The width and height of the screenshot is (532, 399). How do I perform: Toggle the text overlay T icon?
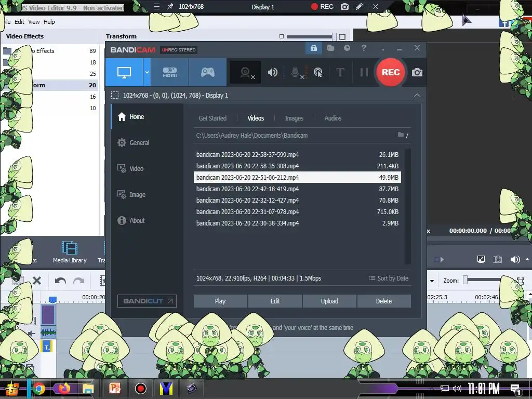pos(340,72)
